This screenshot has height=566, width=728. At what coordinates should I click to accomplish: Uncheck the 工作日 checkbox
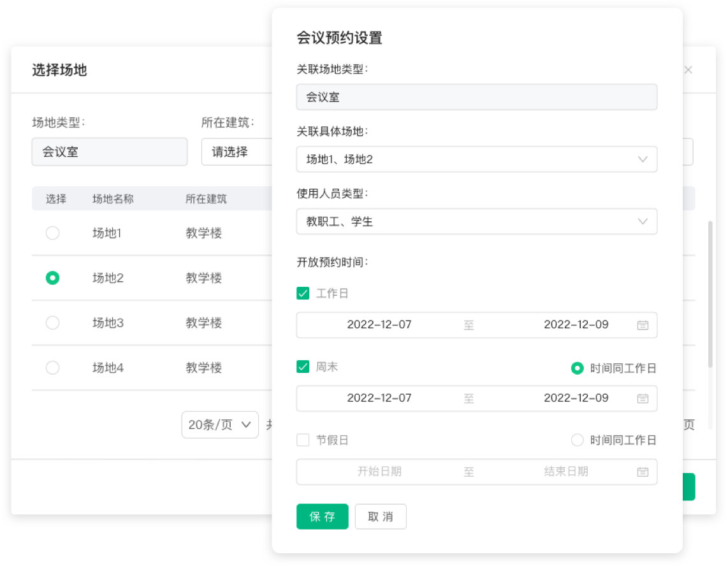303,293
